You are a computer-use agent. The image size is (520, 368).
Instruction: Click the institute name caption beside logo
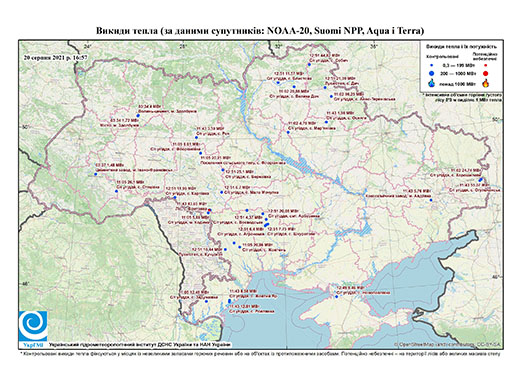139,344
